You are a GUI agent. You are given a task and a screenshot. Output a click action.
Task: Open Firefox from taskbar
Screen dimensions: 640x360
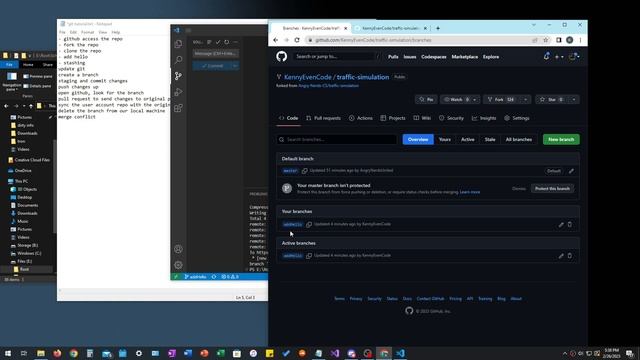click(x=57, y=353)
